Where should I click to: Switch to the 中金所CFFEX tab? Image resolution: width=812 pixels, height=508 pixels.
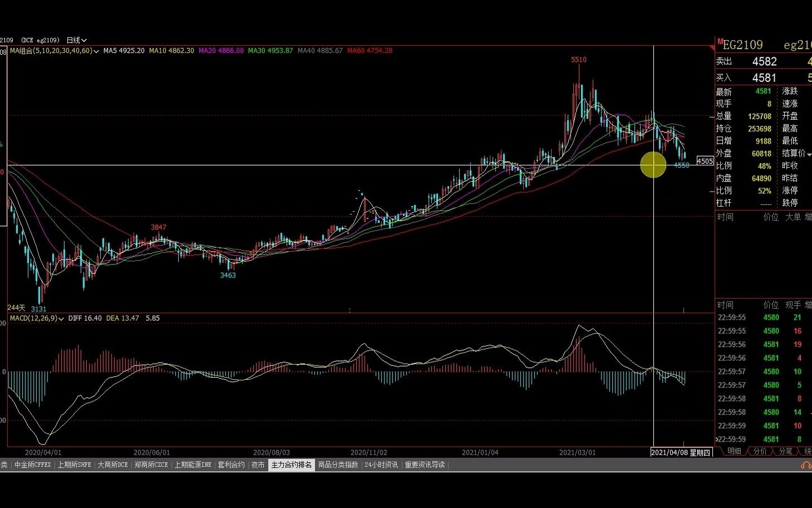32,465
